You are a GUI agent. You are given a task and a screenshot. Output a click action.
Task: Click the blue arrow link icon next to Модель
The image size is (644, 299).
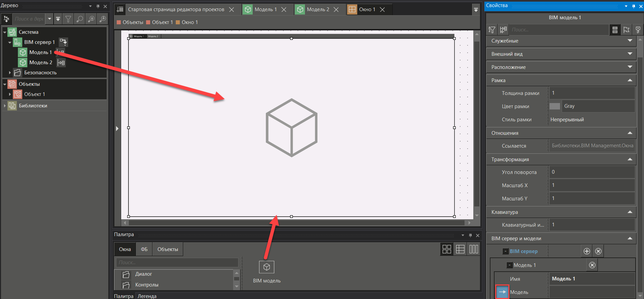[x=502, y=292]
